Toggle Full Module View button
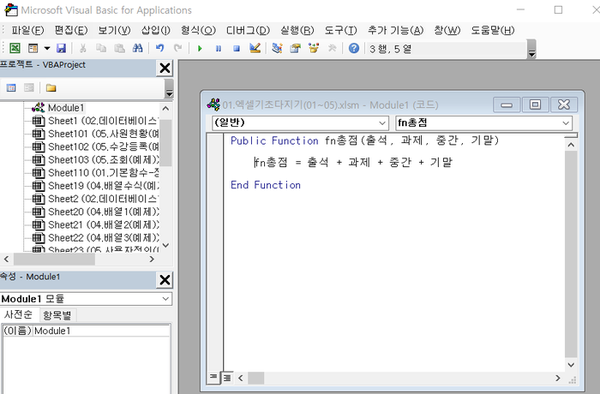 (227, 378)
